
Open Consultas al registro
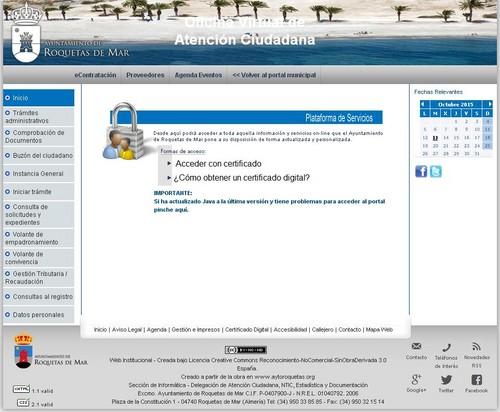click(39, 296)
